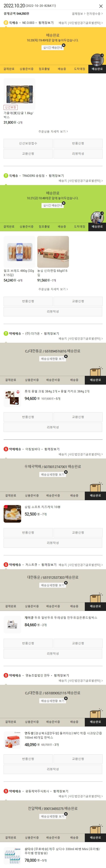This screenshot has width=106, height=868.
Task: Tap the yellow 쓱배송 e icon
Action: click(6, 23)
